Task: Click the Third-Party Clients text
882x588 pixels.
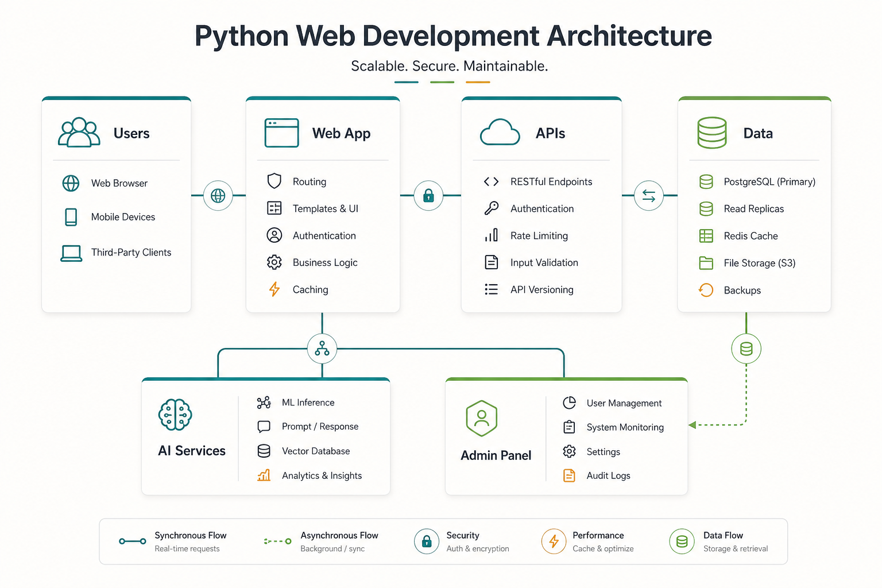Action: pyautogui.click(x=131, y=252)
